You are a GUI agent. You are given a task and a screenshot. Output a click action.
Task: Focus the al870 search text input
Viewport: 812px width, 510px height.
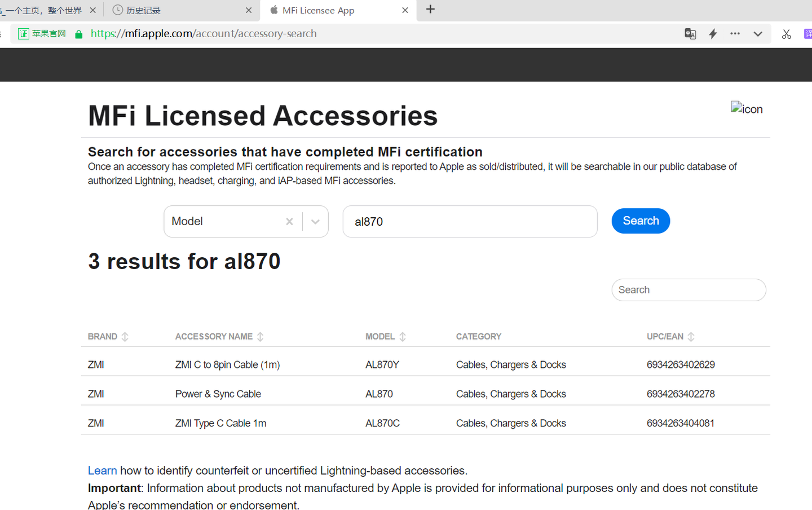(x=470, y=222)
